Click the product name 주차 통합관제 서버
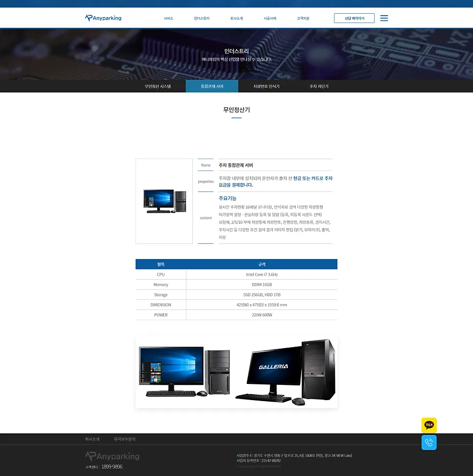 tap(236, 165)
